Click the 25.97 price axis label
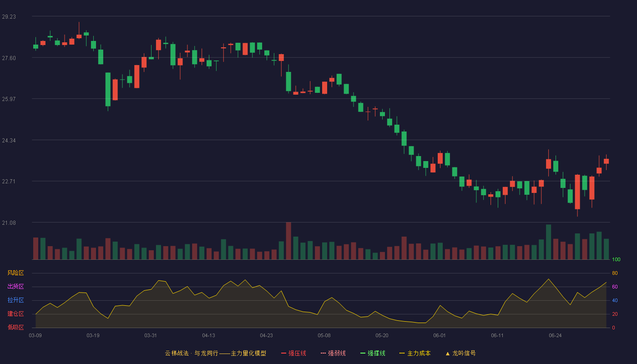This screenshot has width=637, height=364. tap(9, 99)
